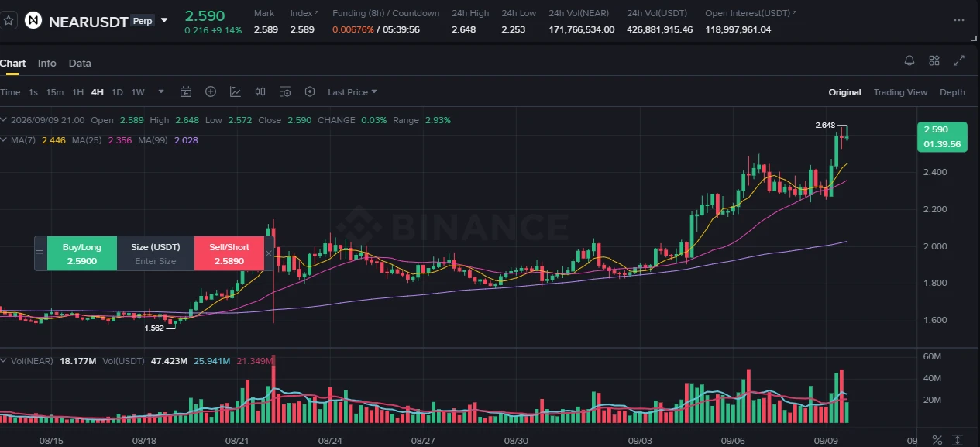This screenshot has height=447, width=980.
Task: Click the MA(99) indicator label
Action: pos(153,140)
